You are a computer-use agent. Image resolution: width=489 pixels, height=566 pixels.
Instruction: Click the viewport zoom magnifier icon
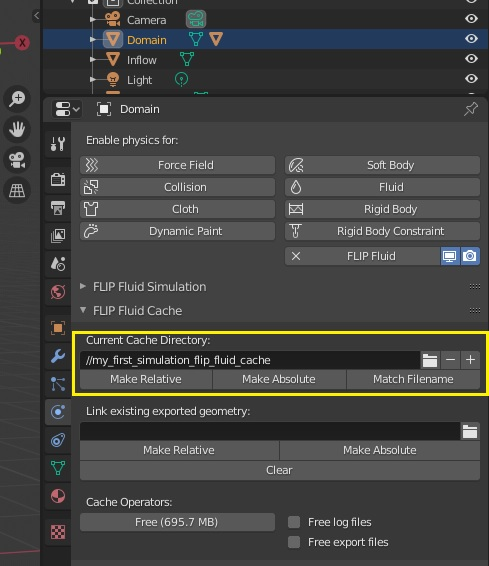(17, 99)
